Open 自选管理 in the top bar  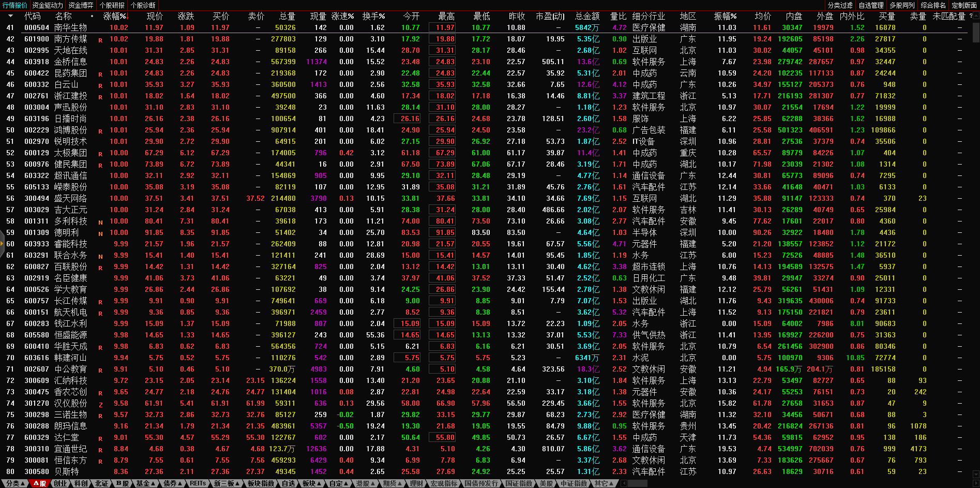coord(871,5)
